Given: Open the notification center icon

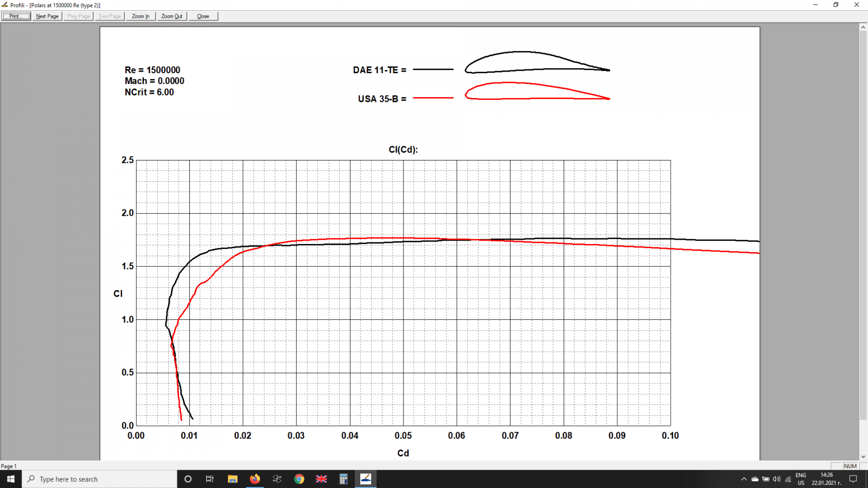Looking at the screenshot, I should [853, 479].
